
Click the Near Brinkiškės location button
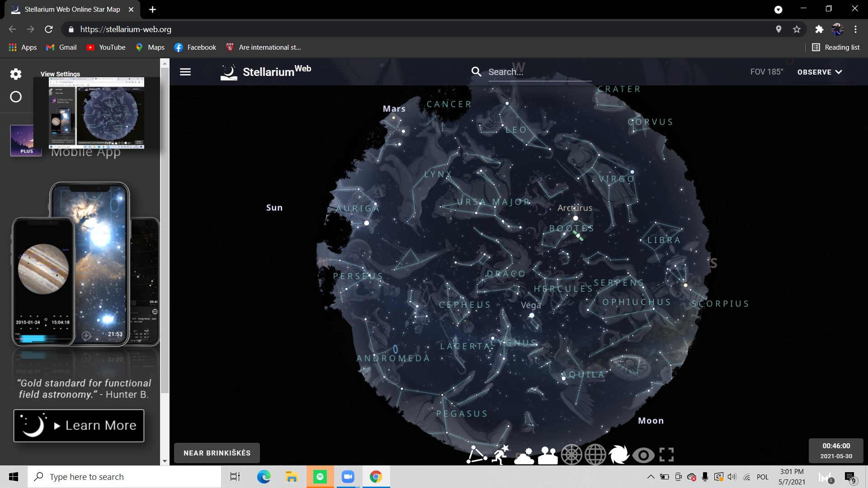point(217,453)
